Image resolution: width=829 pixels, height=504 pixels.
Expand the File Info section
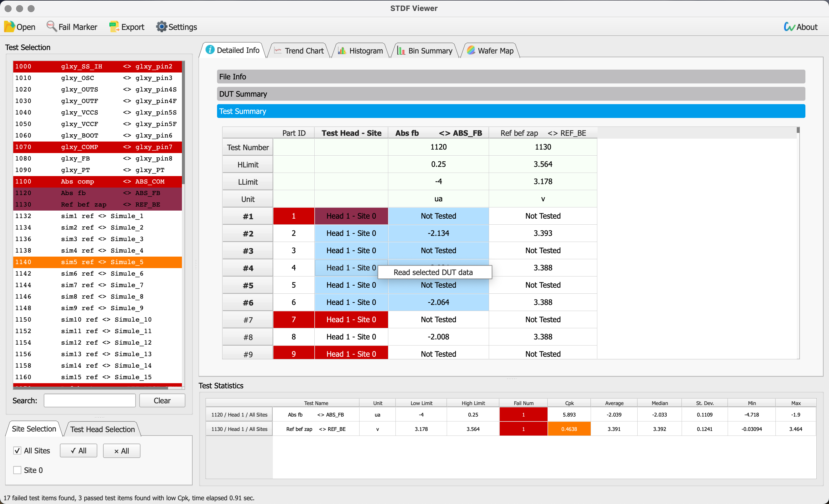(511, 77)
